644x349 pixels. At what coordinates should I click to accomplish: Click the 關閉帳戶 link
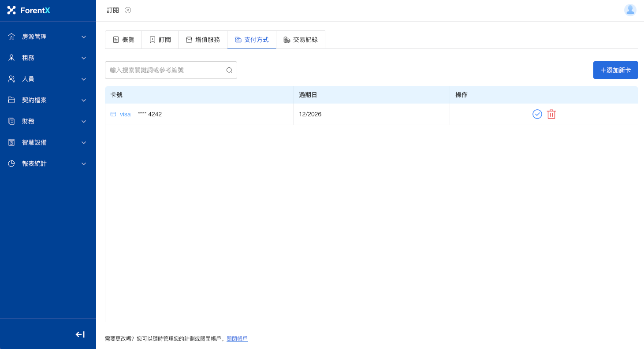pyautogui.click(x=237, y=339)
